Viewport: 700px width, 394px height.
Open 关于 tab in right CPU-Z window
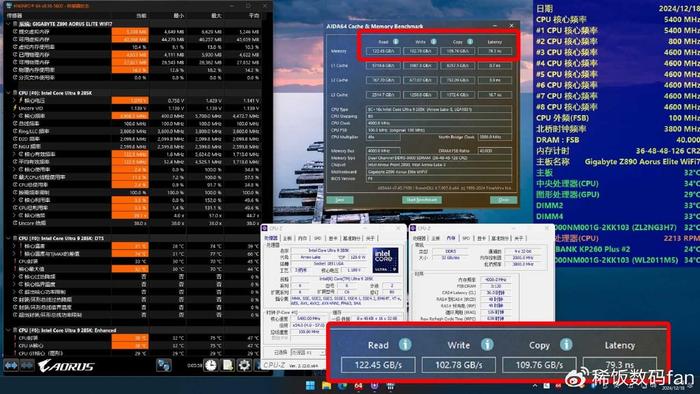tap(518, 239)
